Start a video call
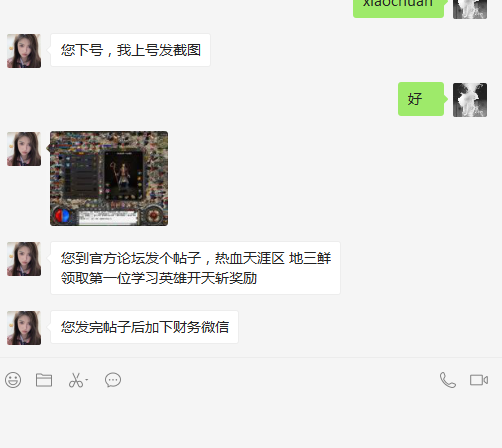This screenshot has height=448, width=502. [x=479, y=380]
